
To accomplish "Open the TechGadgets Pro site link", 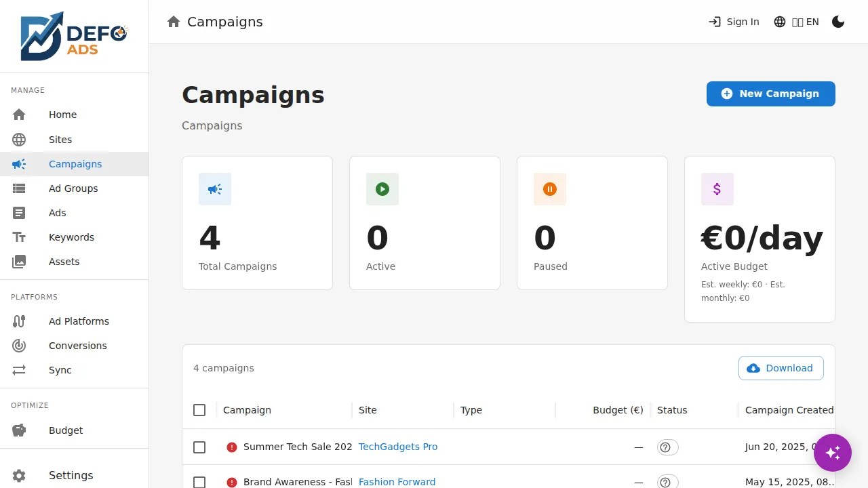I will pos(398,447).
